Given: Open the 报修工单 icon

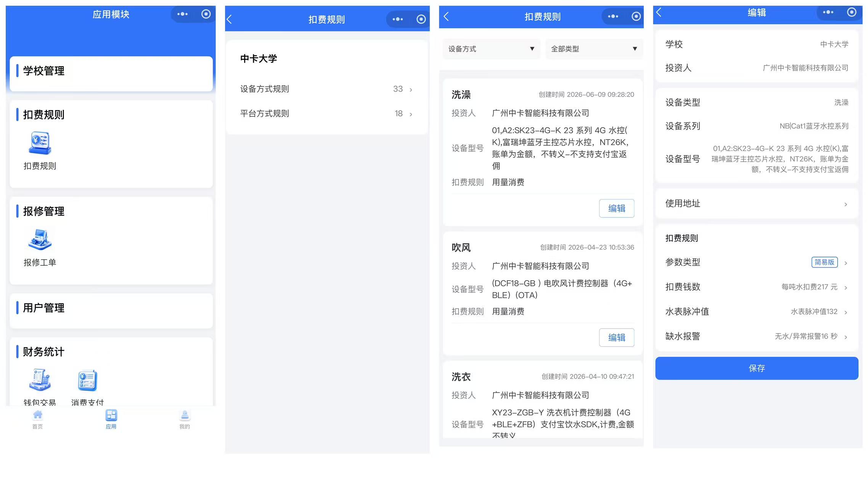Looking at the screenshot, I should click(40, 239).
